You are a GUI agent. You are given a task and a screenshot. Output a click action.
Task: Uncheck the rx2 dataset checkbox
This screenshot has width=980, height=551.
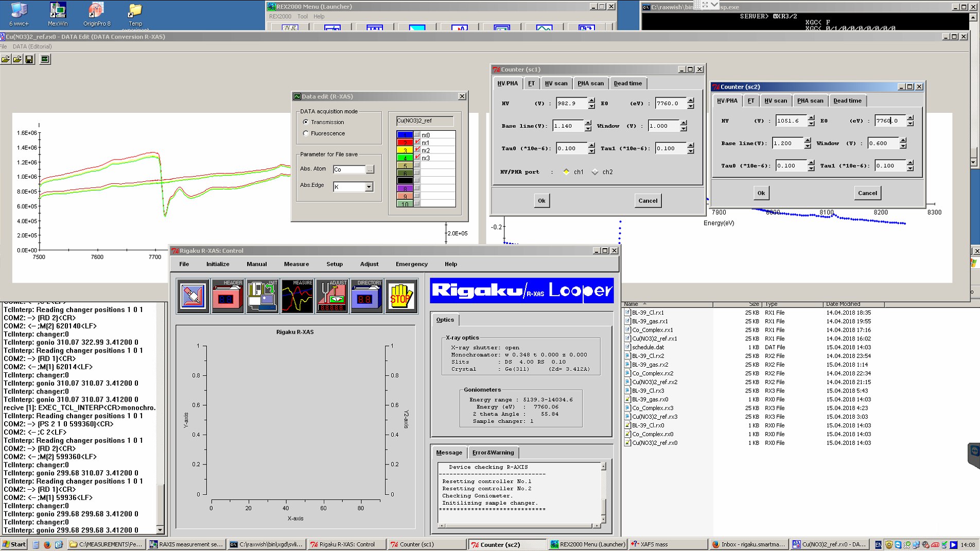[x=417, y=150]
